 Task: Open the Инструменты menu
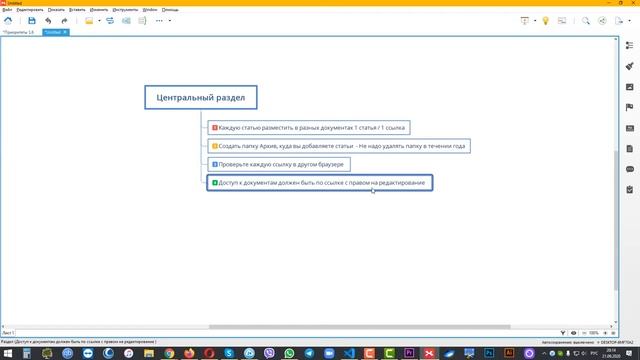[x=125, y=9]
